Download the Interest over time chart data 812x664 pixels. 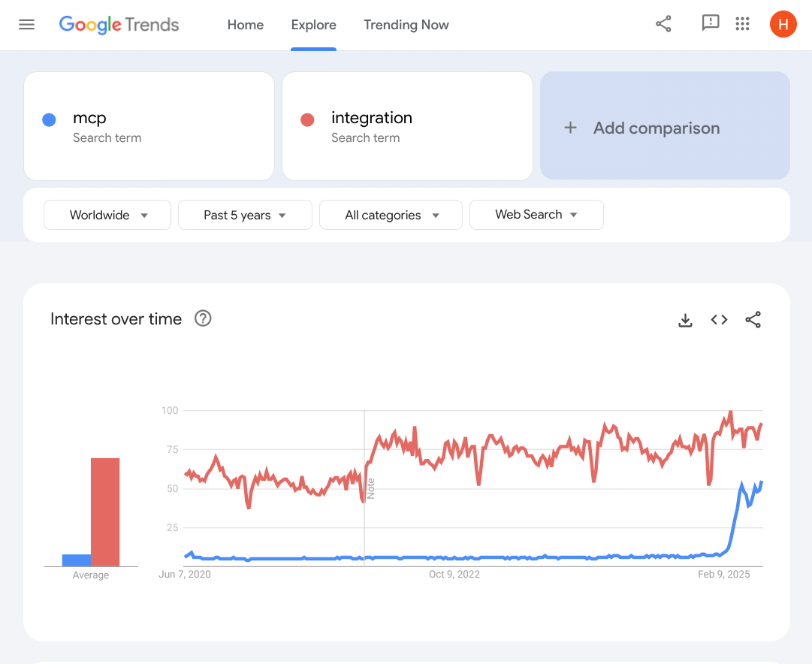tap(685, 319)
